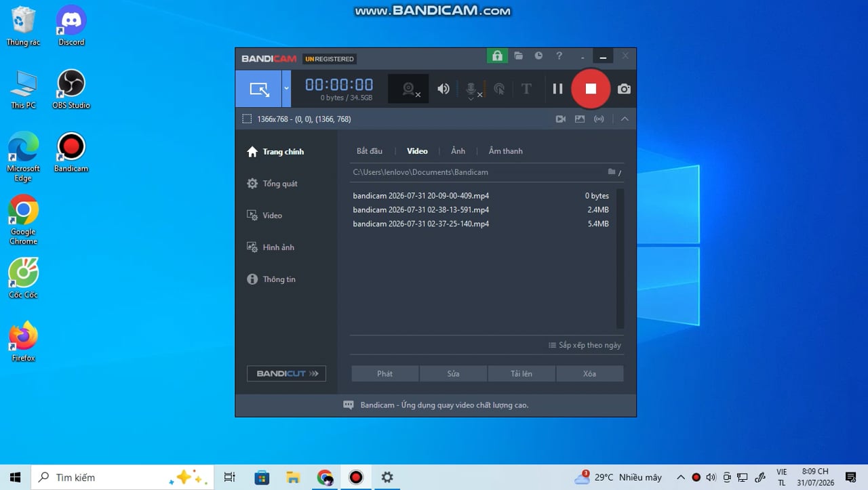Click the output path C:\Users\lenlovo\Documents\Bandicam

pyautogui.click(x=420, y=172)
